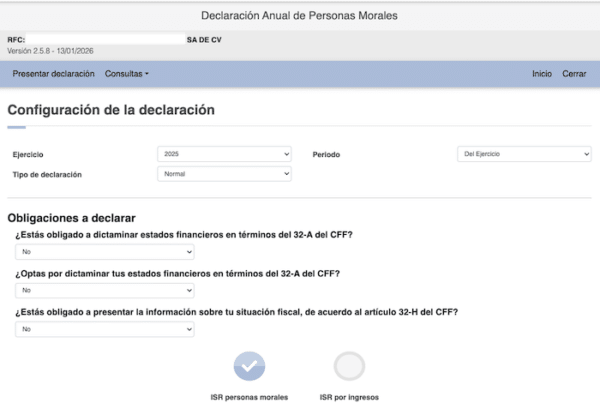The image size is (600, 403).
Task: Go to Inicio link
Action: click(x=542, y=74)
